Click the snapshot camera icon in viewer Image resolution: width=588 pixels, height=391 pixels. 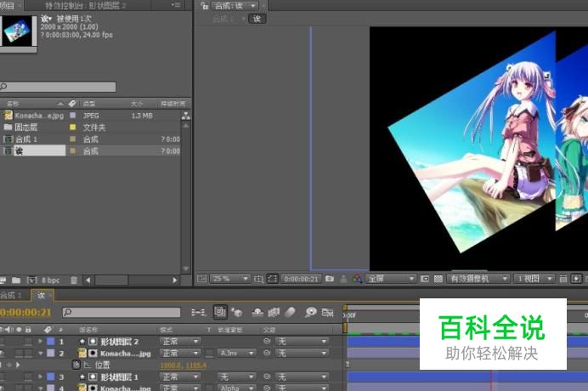[x=330, y=279]
